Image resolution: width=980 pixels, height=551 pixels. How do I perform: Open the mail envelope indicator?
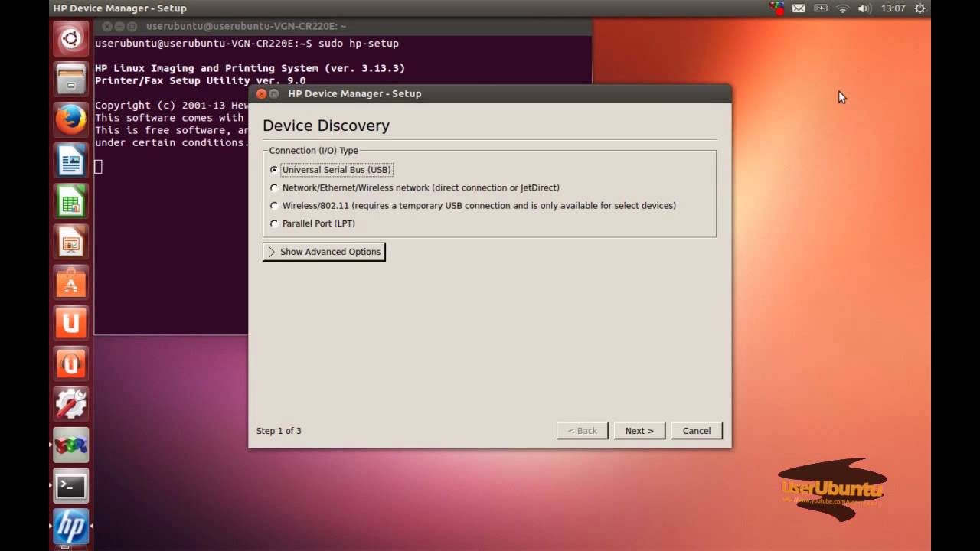(x=799, y=8)
